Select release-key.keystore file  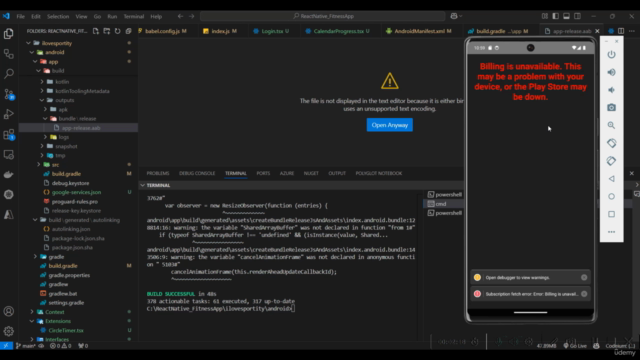click(76, 211)
